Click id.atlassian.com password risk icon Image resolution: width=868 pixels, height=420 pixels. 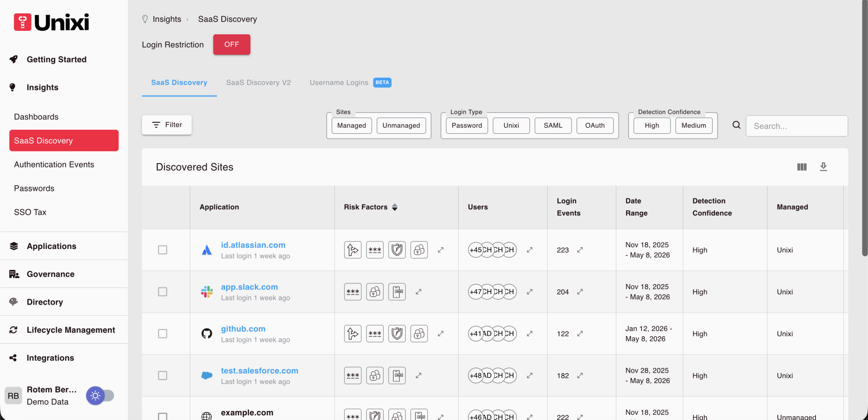point(375,250)
